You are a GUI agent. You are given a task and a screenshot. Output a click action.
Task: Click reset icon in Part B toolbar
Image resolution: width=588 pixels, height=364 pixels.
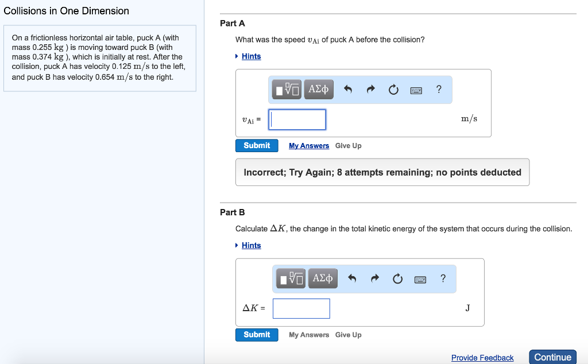(397, 279)
